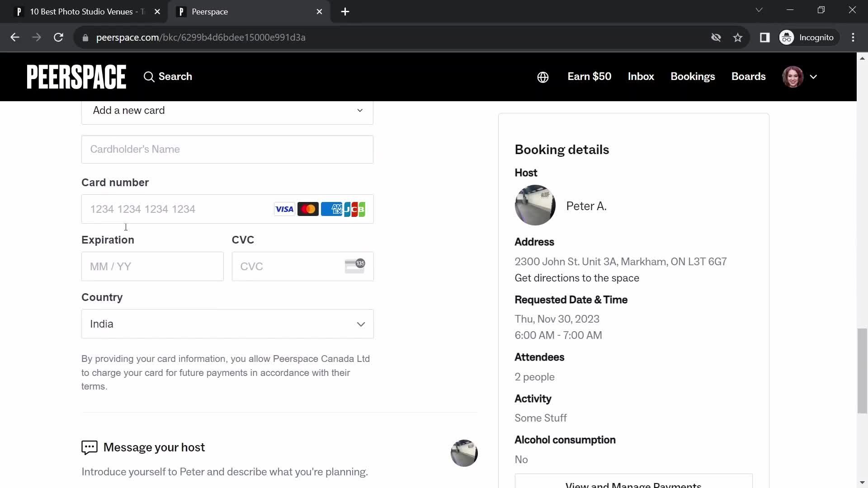Switch to the Peerspace tab
This screenshot has width=868, height=488.
[249, 12]
